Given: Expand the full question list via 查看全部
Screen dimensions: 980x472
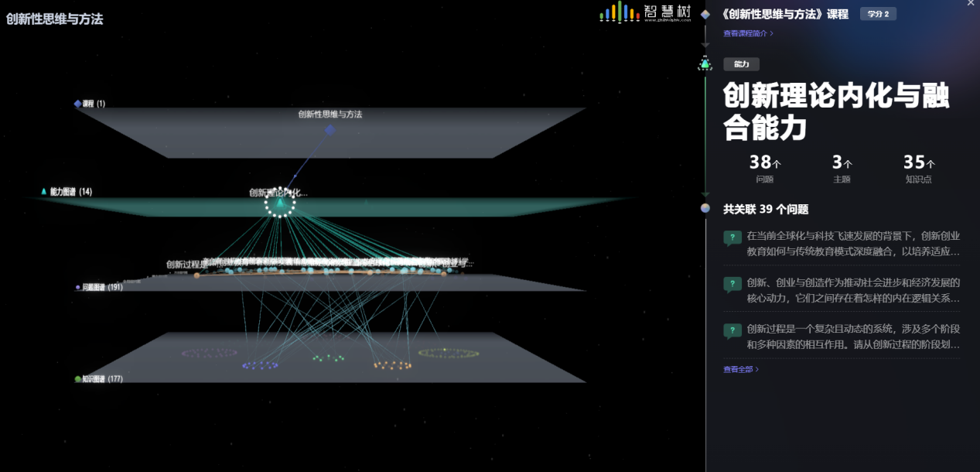Looking at the screenshot, I should pyautogui.click(x=740, y=369).
